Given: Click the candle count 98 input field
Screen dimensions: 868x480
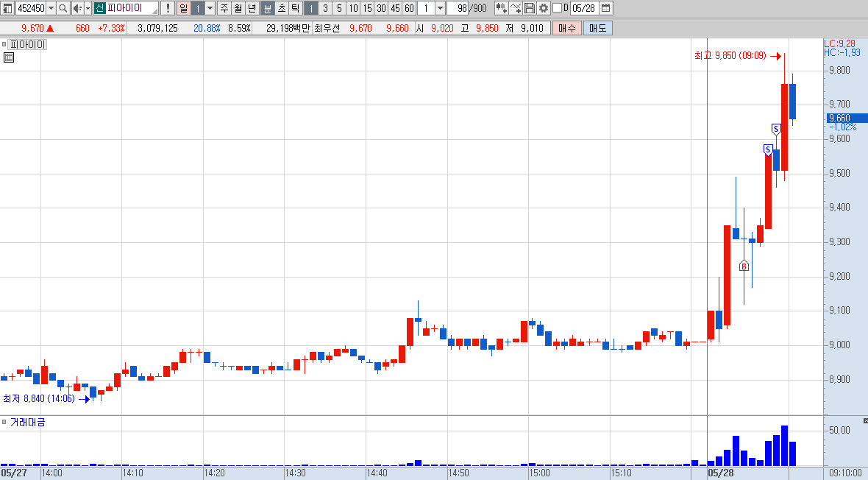Looking at the screenshot, I should [458, 8].
